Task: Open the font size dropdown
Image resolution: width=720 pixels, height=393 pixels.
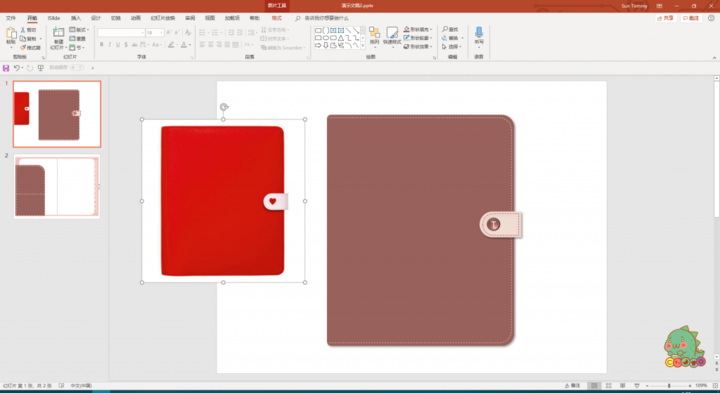Action: 161,33
